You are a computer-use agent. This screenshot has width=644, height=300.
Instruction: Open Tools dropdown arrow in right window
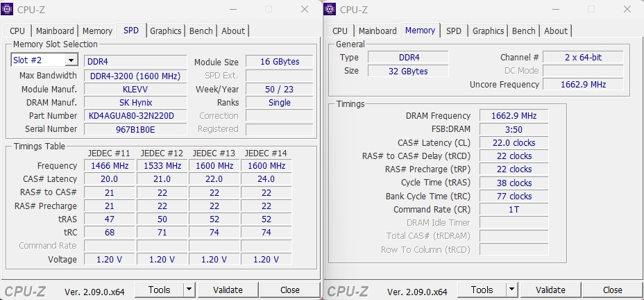tap(511, 290)
